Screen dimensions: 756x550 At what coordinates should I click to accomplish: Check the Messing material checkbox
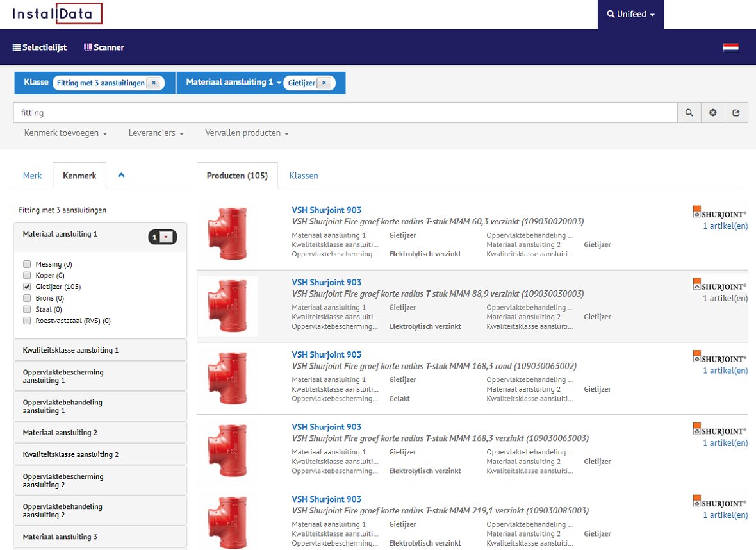(27, 264)
